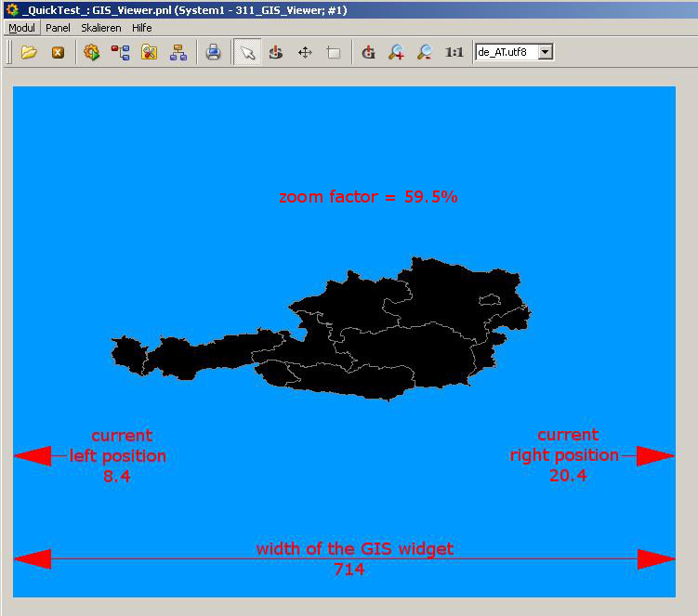Click the zoom factor 59.5% label
The height and width of the screenshot is (616, 698).
click(368, 197)
